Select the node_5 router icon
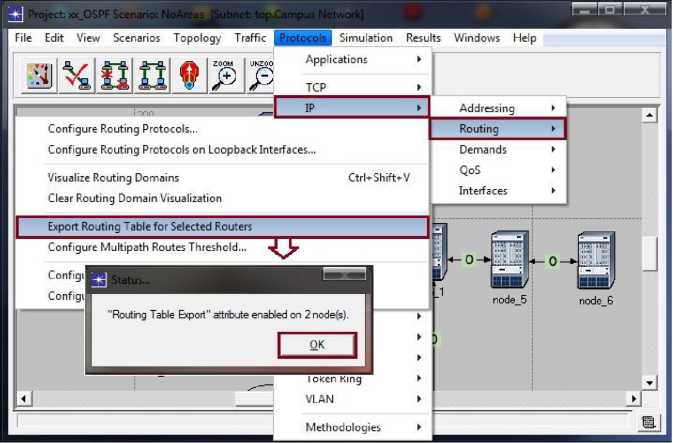Screen dimensions: 673x443 tap(509, 260)
